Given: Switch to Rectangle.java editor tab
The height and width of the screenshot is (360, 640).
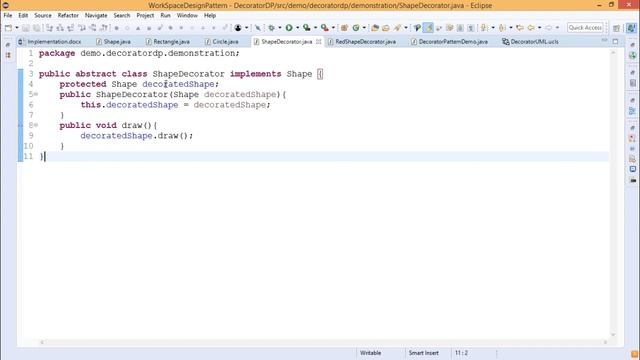Looking at the screenshot, I should click(168, 42).
